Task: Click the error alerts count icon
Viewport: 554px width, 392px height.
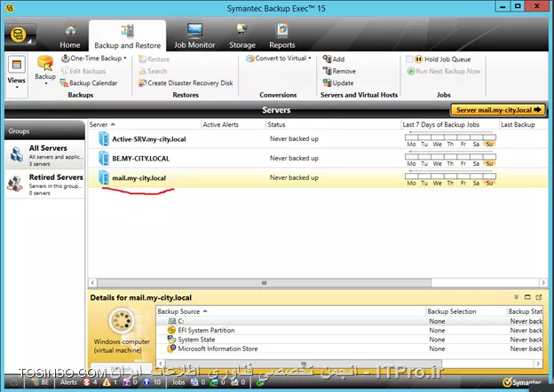Action: (x=87, y=382)
